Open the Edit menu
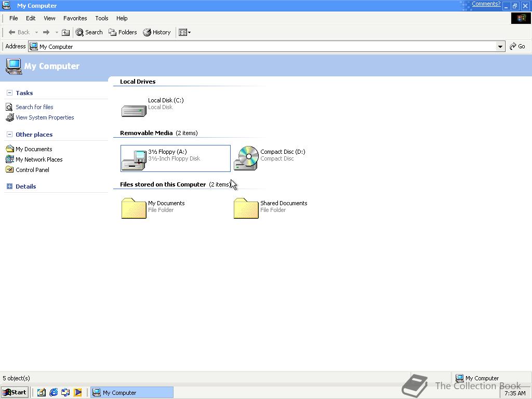 click(31, 18)
